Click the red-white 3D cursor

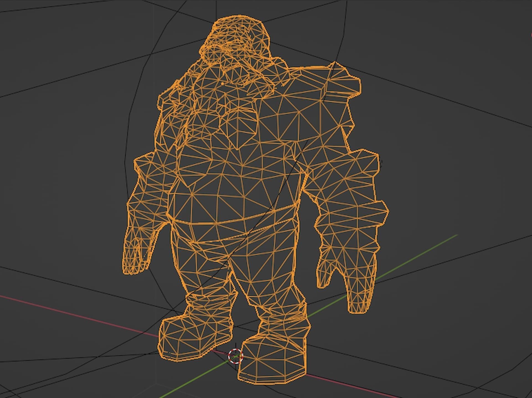pyautogui.click(x=236, y=356)
